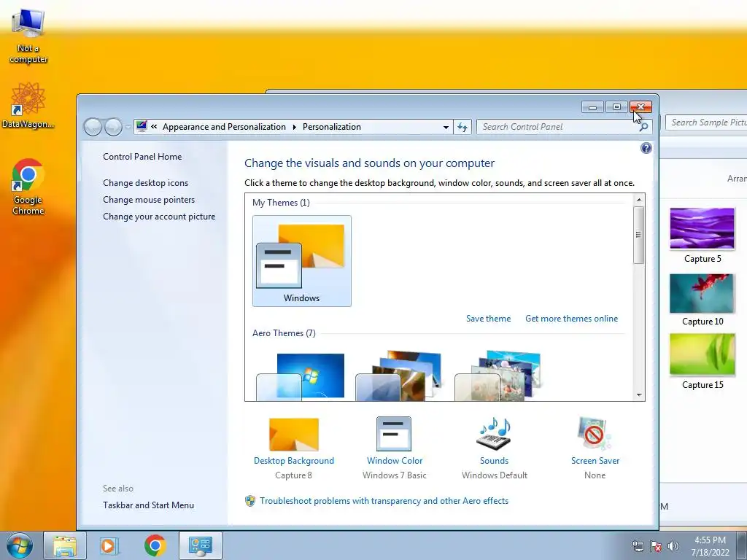
Task: Click the Show desktop button at the taskbar's end
Action: [741, 545]
